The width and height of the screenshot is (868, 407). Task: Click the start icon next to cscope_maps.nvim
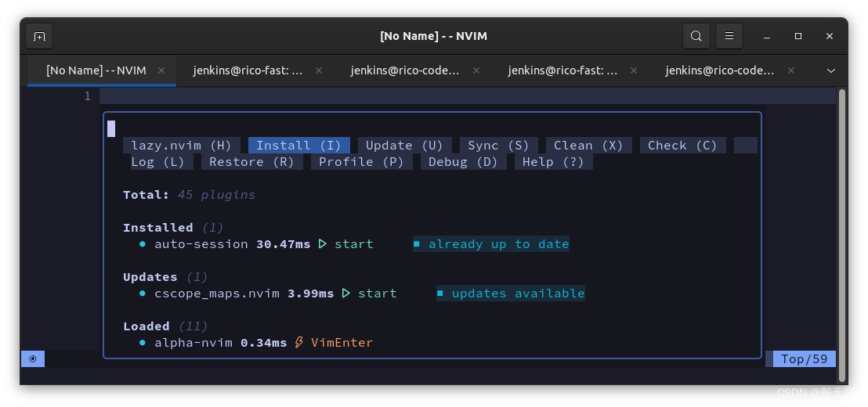tap(346, 294)
